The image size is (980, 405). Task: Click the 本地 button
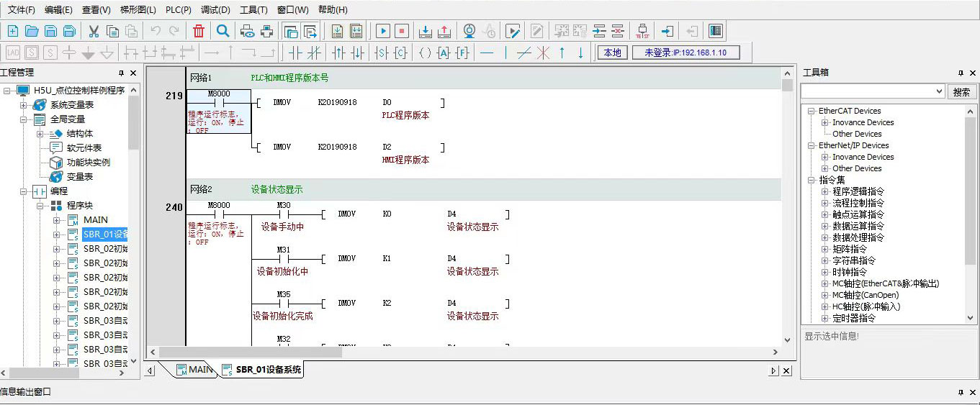click(x=612, y=53)
